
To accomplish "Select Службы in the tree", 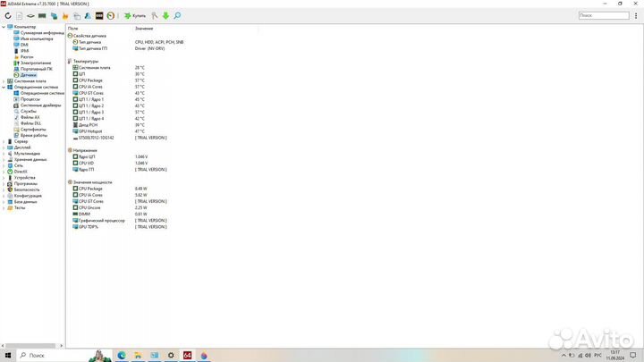I will point(29,111).
